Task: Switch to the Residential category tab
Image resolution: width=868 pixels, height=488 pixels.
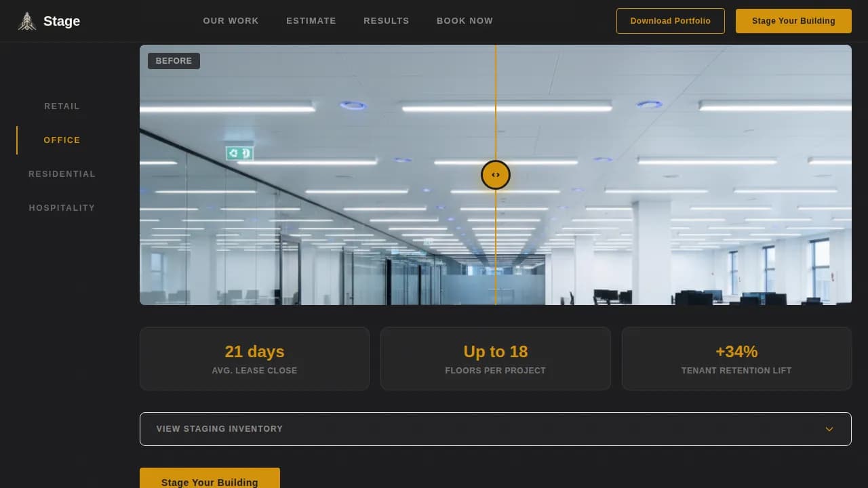Action: click(62, 174)
